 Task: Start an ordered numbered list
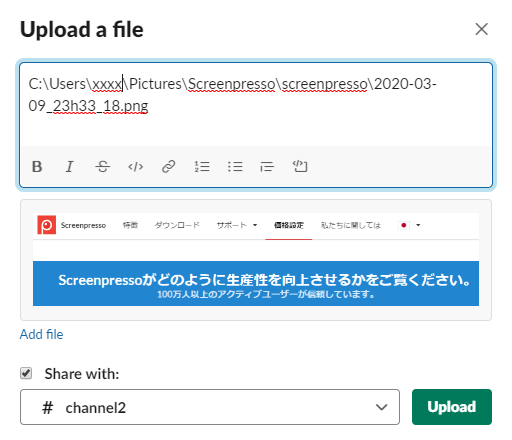tap(202, 166)
